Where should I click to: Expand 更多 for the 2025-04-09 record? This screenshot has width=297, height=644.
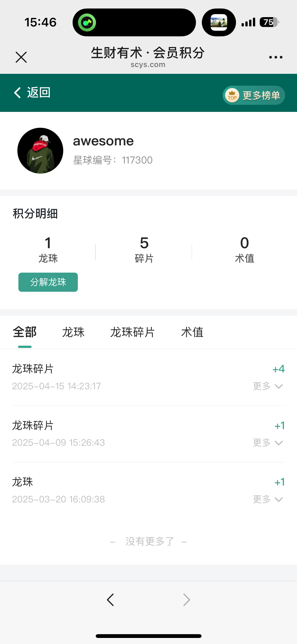pyautogui.click(x=268, y=443)
